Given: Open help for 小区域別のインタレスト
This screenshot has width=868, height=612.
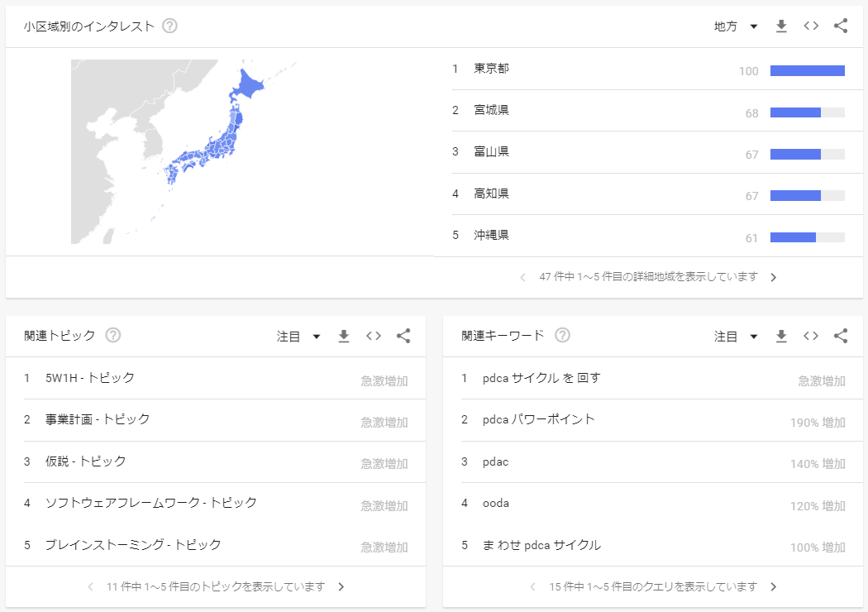Looking at the screenshot, I should click(x=170, y=26).
